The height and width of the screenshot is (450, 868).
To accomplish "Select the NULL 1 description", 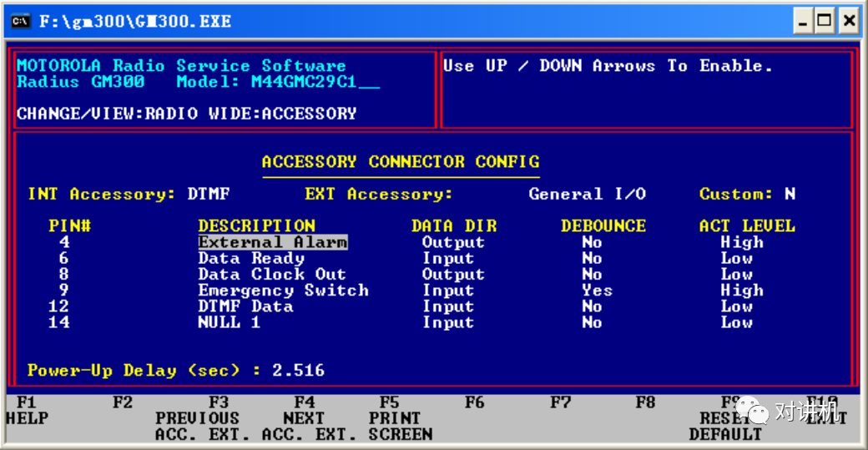I will coord(230,323).
